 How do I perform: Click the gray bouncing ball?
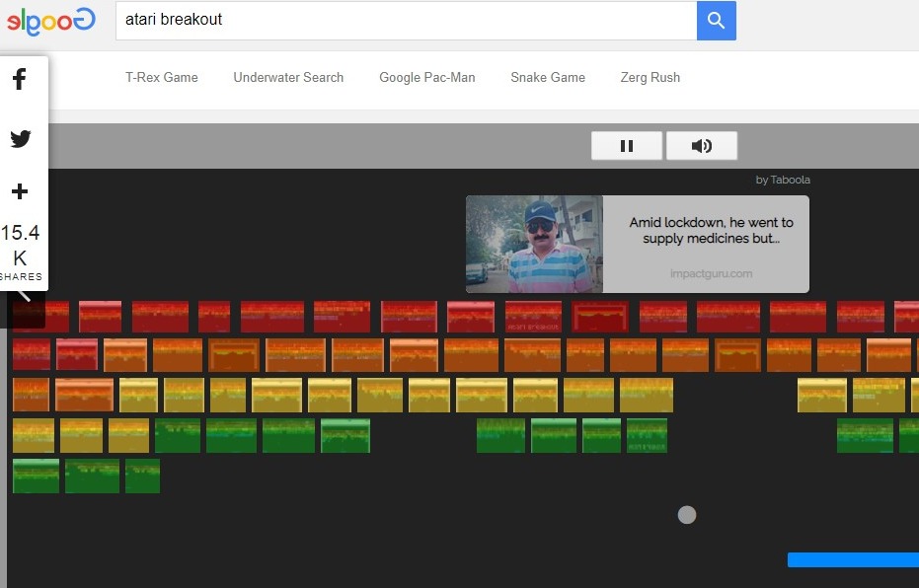click(x=687, y=515)
